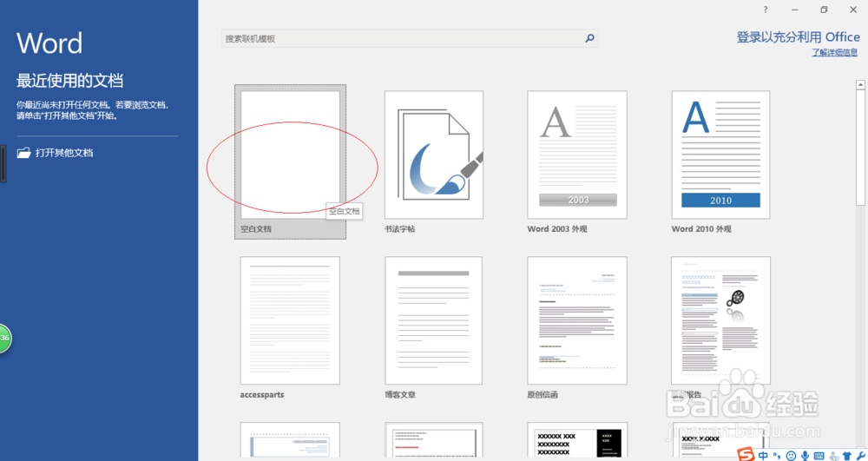Click the restore window button
868x461 pixels.
pyautogui.click(x=825, y=10)
